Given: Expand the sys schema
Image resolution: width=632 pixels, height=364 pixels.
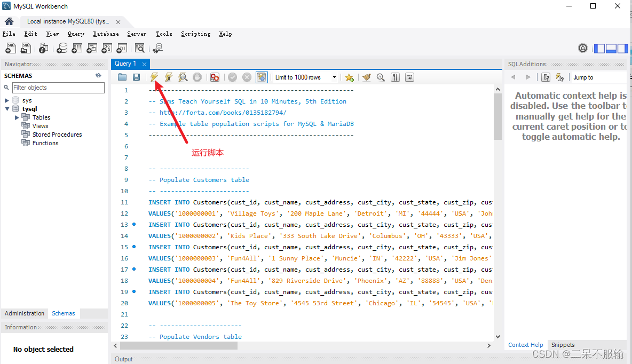Looking at the screenshot, I should (x=6, y=100).
